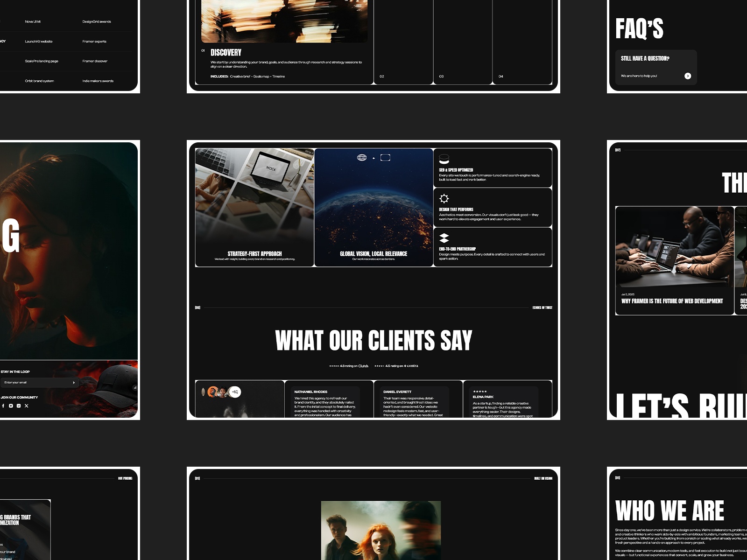Open the 4.8 rating on Clutch link
747x560 pixels.
[349, 366]
